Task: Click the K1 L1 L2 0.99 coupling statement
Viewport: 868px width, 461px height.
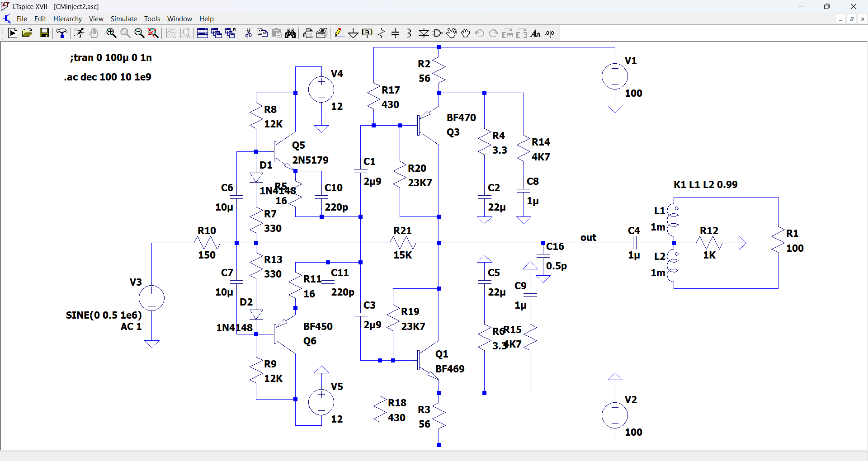Action: coord(705,184)
